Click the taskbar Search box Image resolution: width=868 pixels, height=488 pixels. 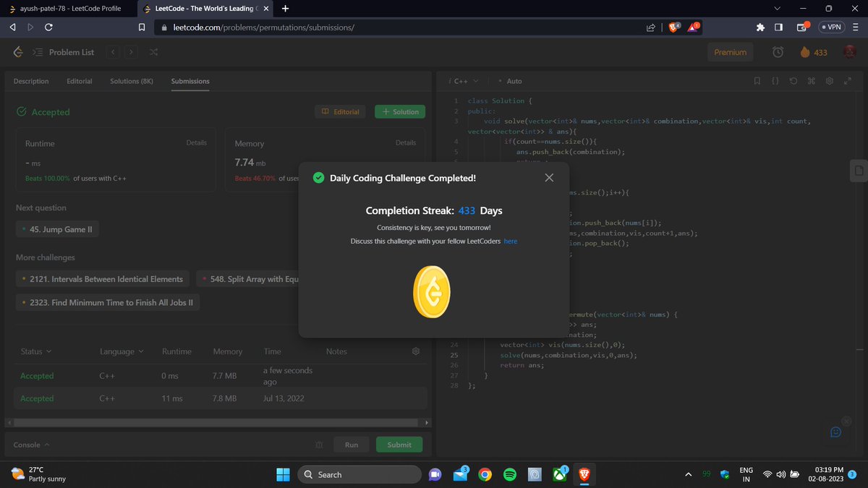coord(359,474)
